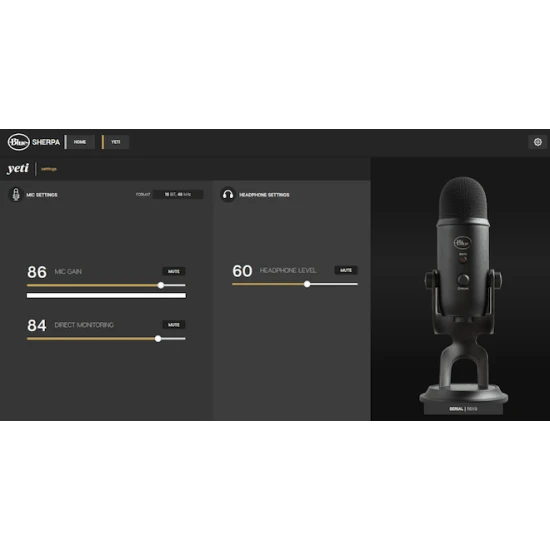
Task: Click the white mic input level meter
Action: [106, 295]
